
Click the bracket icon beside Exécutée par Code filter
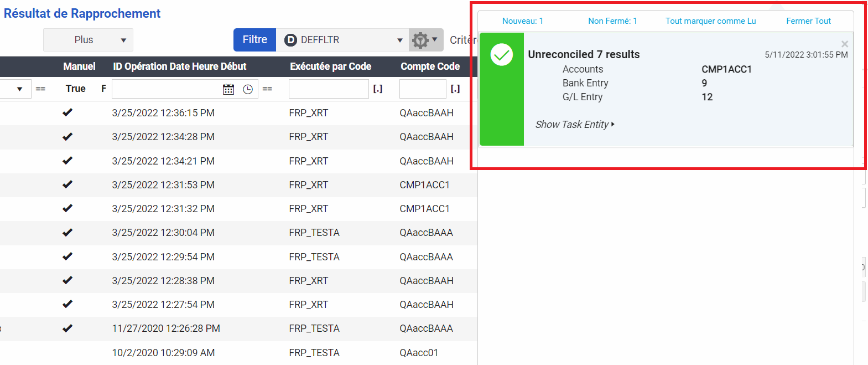pyautogui.click(x=378, y=89)
